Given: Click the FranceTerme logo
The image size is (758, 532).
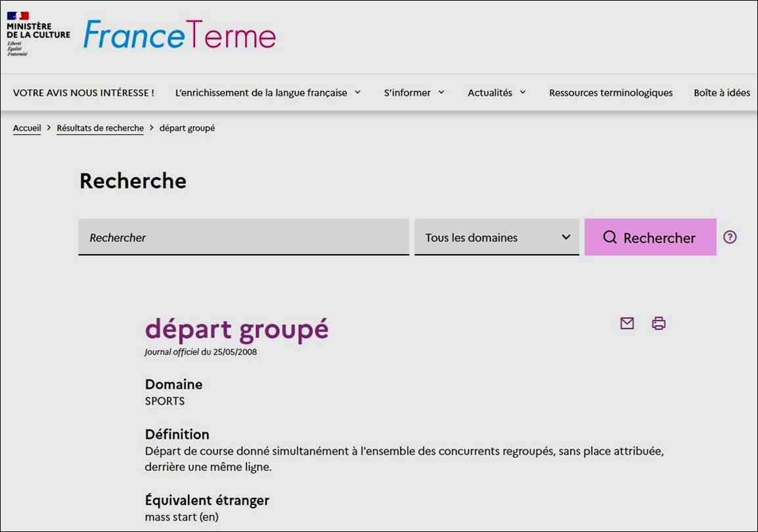Looking at the screenshot, I should point(179,35).
